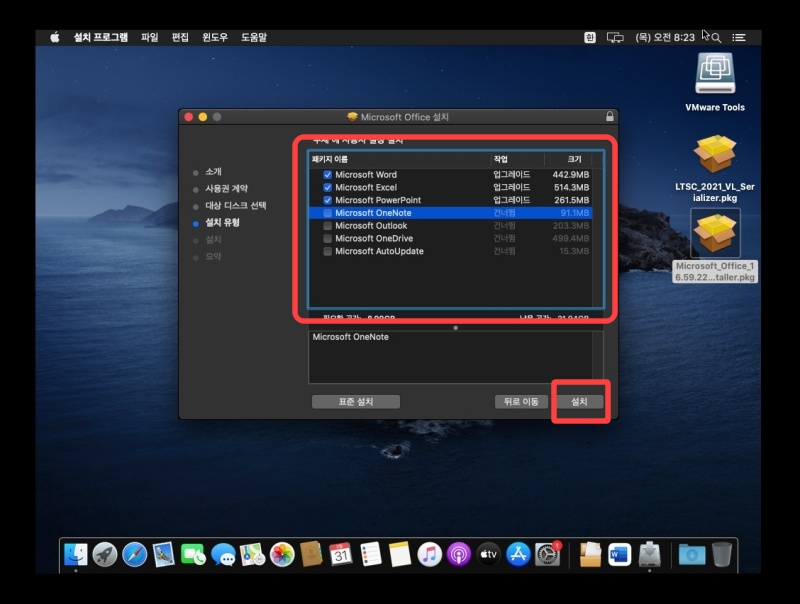Viewport: 800px width, 604px height.
Task: Check the Microsoft AutoUpdate package
Action: [328, 251]
